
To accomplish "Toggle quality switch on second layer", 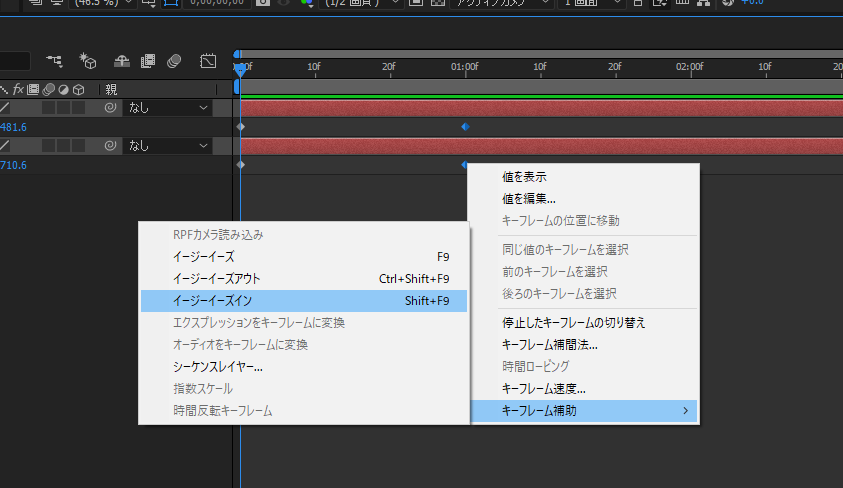I will click(5, 146).
